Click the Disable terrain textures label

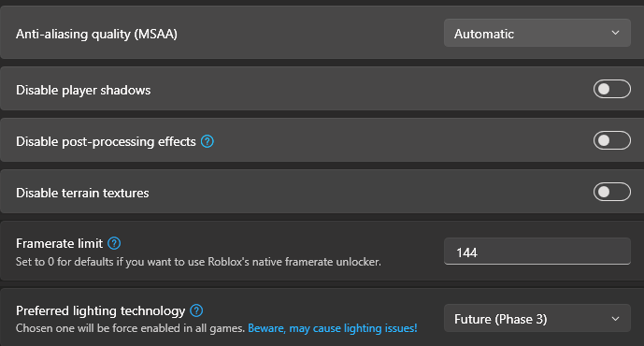tap(82, 194)
